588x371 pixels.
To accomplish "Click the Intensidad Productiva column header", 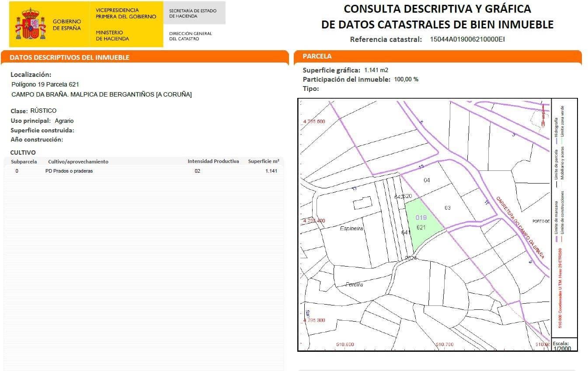I will pos(213,161).
